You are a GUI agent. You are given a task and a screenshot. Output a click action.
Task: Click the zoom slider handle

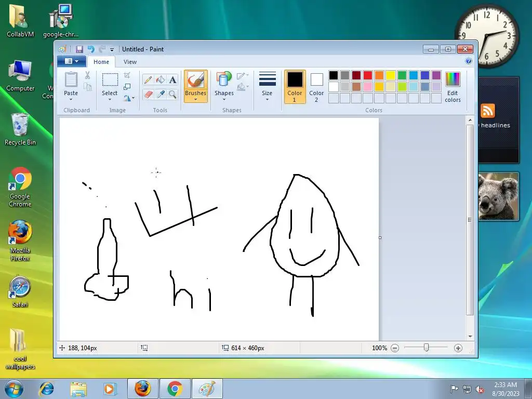coord(427,348)
